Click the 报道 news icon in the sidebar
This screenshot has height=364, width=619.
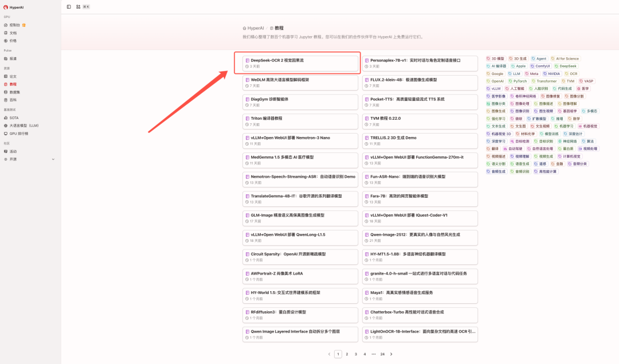click(6, 58)
